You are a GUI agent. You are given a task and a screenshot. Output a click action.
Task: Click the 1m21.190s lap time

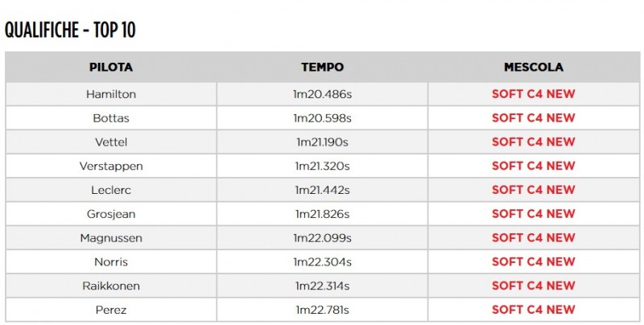pos(322,142)
